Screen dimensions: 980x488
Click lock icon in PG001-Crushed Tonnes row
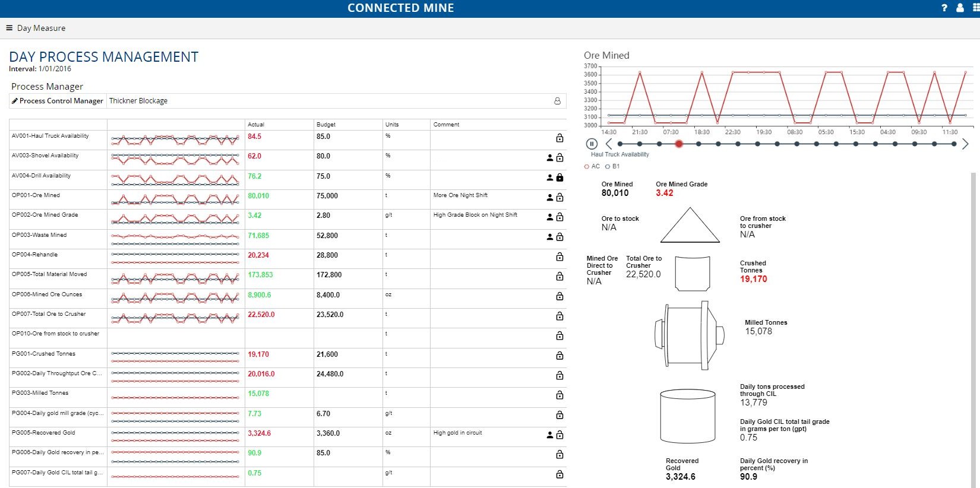pos(559,356)
